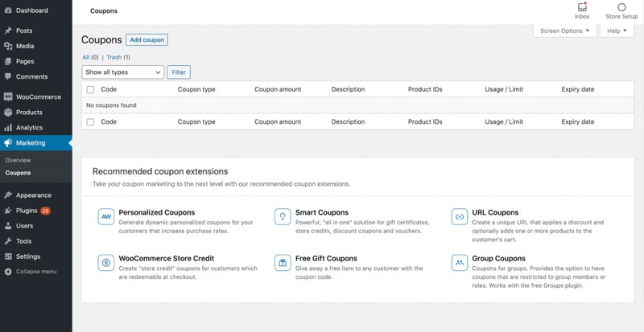This screenshot has width=644, height=332.
Task: Click the Appearance paintbrush icon
Action: (x=8, y=195)
